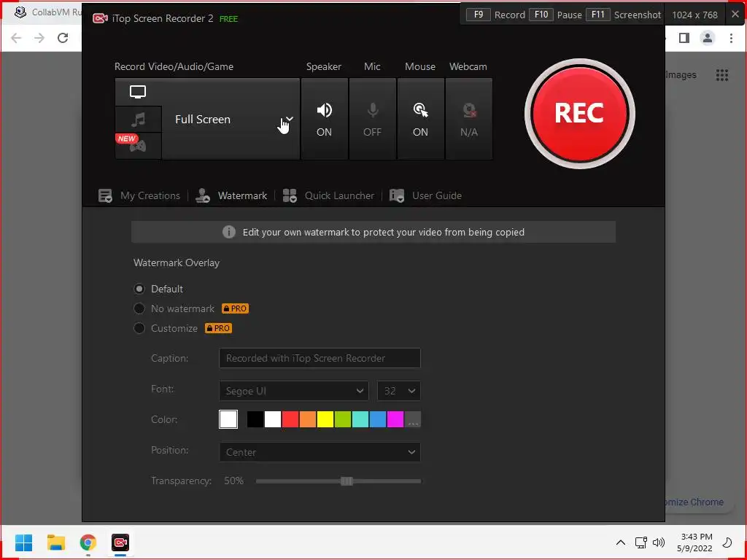Image resolution: width=747 pixels, height=560 pixels.
Task: Click the F10 Pause hotkey label
Action: 555,15
